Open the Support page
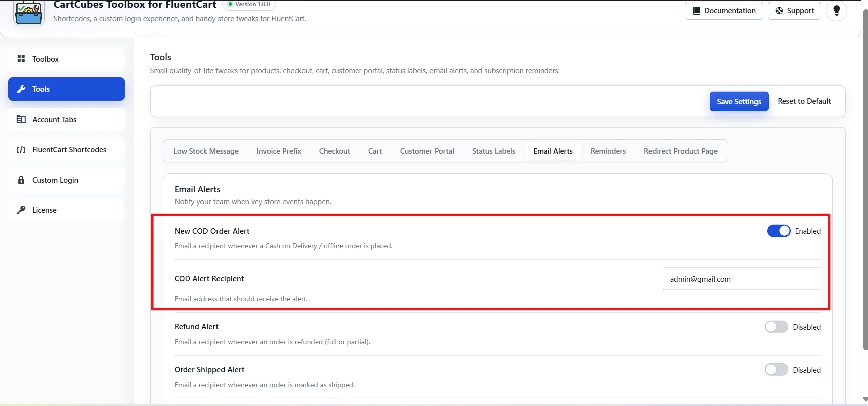The image size is (868, 406). [x=794, y=11]
